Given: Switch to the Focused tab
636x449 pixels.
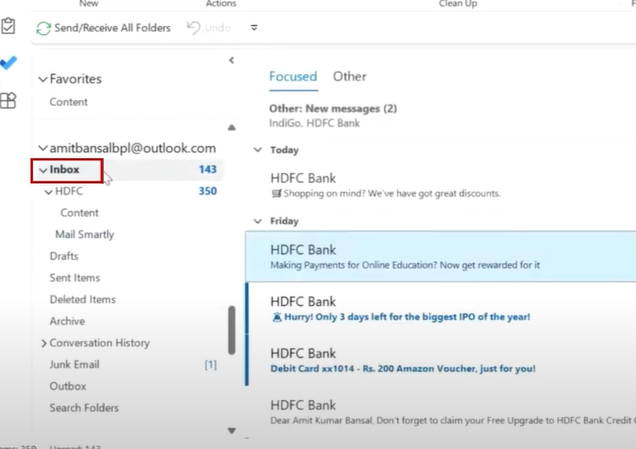Looking at the screenshot, I should coord(293,76).
